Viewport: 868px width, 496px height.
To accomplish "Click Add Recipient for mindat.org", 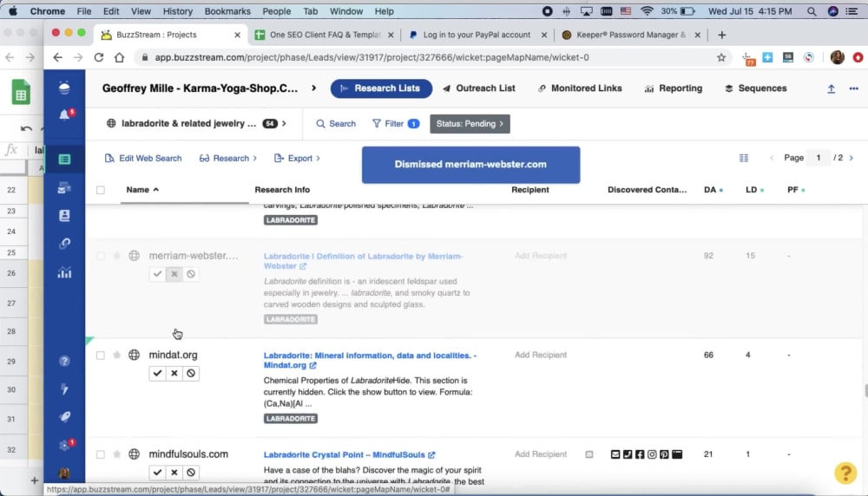I will point(540,355).
